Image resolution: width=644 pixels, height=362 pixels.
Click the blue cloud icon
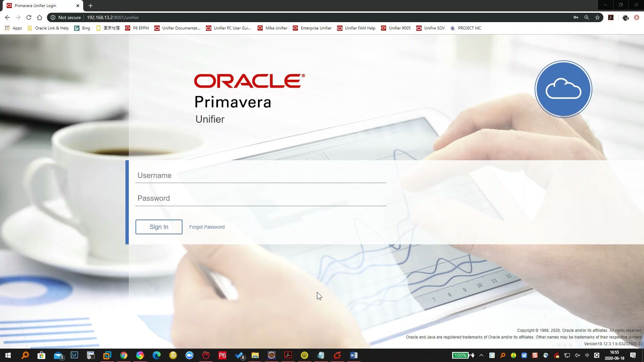click(x=563, y=89)
